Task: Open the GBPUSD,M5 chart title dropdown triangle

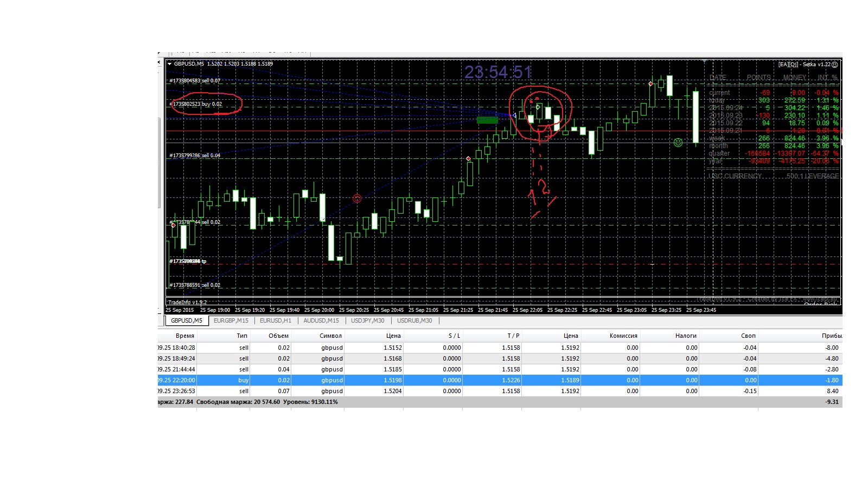Action: click(x=170, y=64)
